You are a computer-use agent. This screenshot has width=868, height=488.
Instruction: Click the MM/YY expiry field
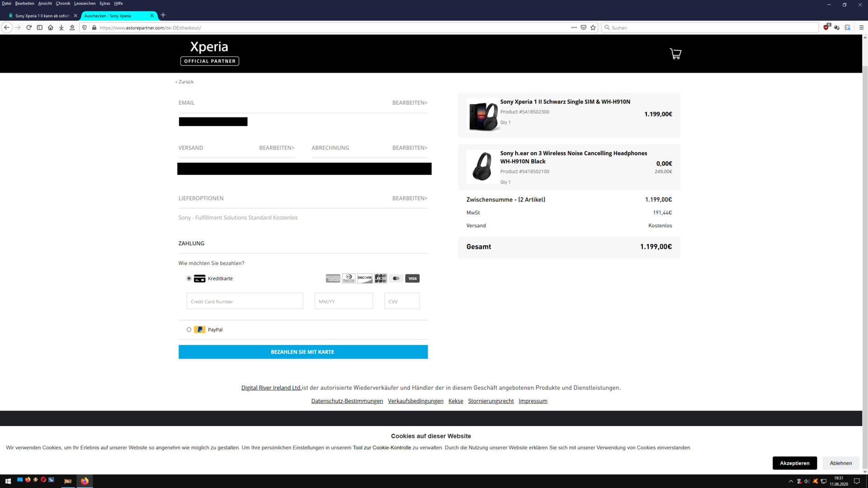point(344,301)
